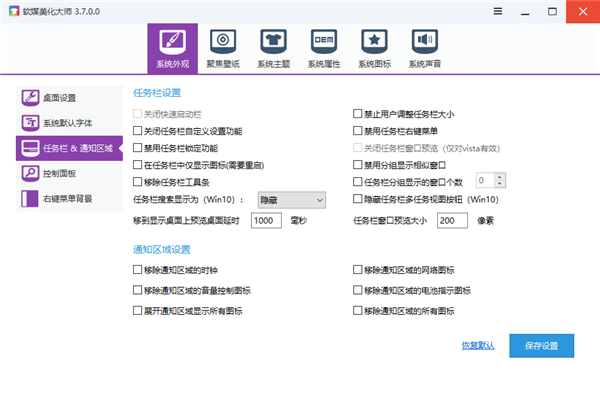Image resolution: width=600 pixels, height=395 pixels.
Task: Open the 任务栏搜索显示为 dropdown
Action: click(x=292, y=200)
